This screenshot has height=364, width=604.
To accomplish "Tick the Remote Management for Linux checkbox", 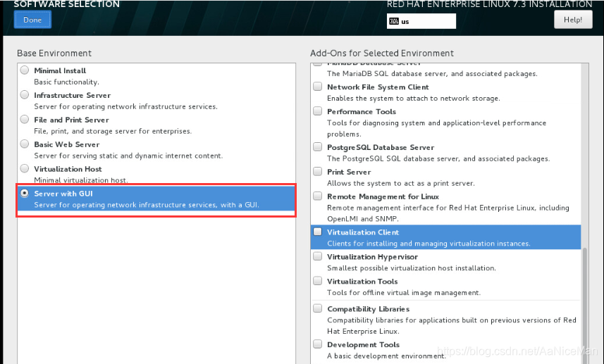I will click(317, 196).
